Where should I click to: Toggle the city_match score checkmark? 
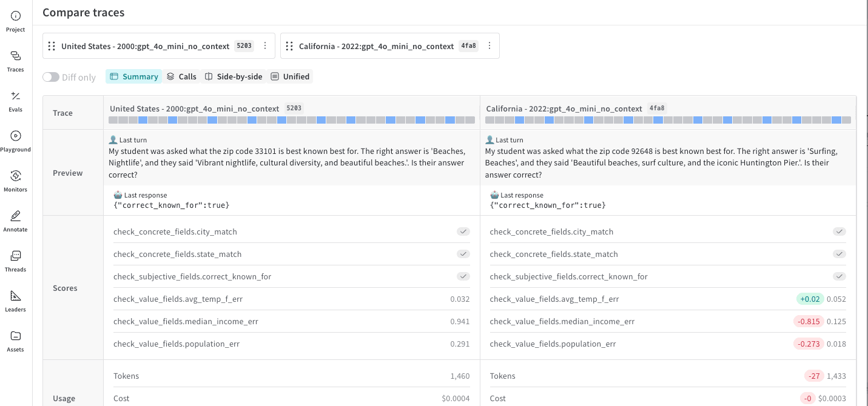[x=463, y=231]
